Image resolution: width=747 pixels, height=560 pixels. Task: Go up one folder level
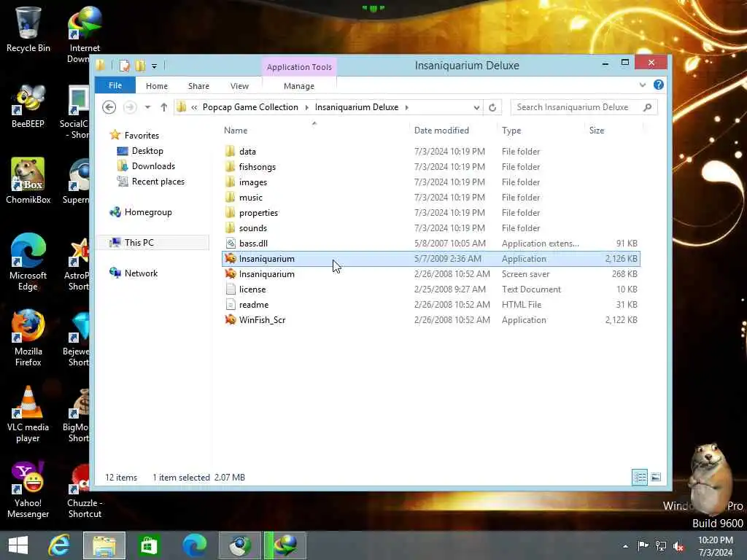[164, 107]
